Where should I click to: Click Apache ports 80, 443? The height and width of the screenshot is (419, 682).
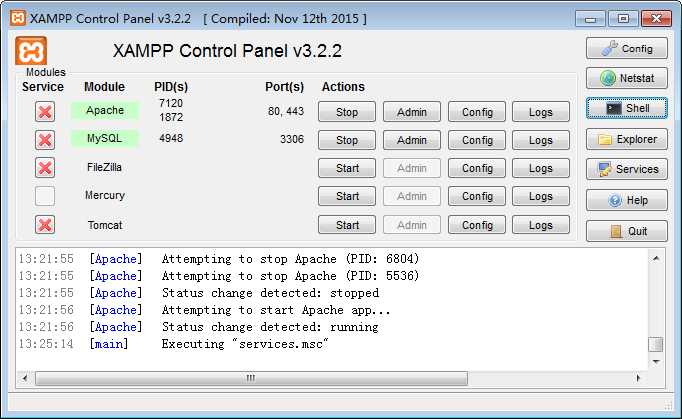286,111
